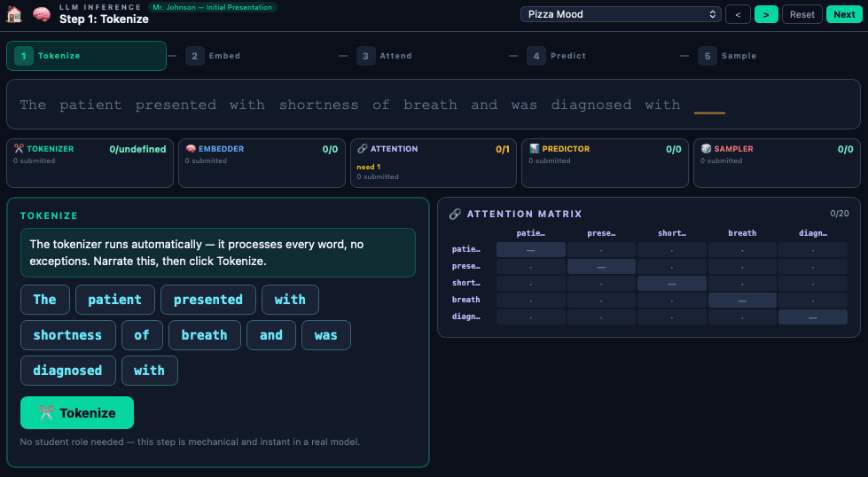Select the Tokenize step tab
The image size is (868, 477).
click(86, 56)
